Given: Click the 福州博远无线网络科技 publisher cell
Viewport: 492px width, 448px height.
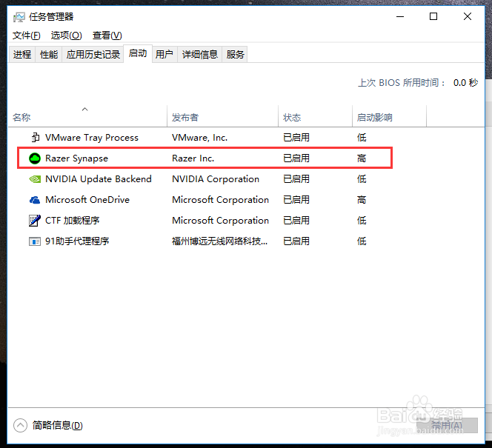Looking at the screenshot, I should point(219,241).
